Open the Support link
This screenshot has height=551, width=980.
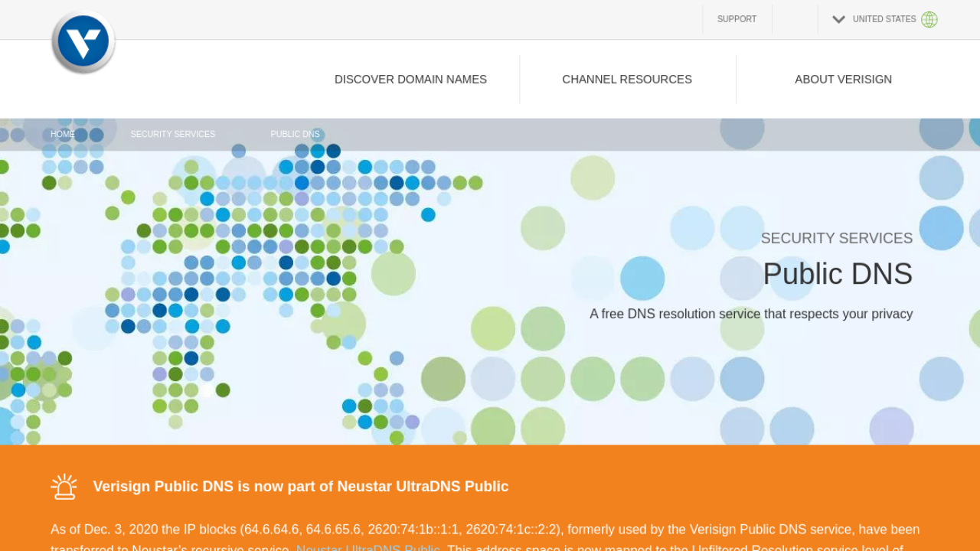click(x=737, y=19)
